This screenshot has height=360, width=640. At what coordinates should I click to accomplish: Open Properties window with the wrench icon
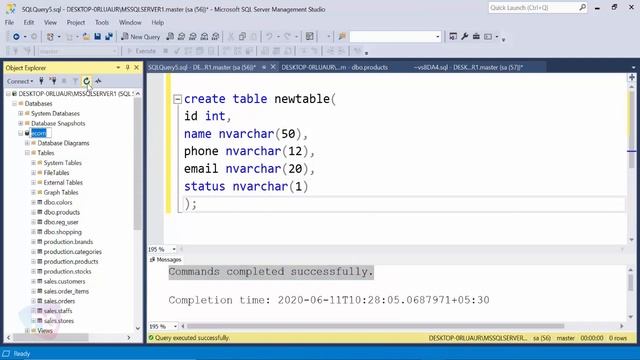pos(464,37)
